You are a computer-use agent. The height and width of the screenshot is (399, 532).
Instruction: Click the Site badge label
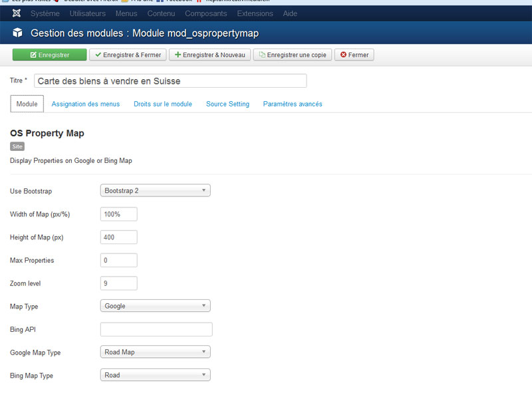point(17,146)
